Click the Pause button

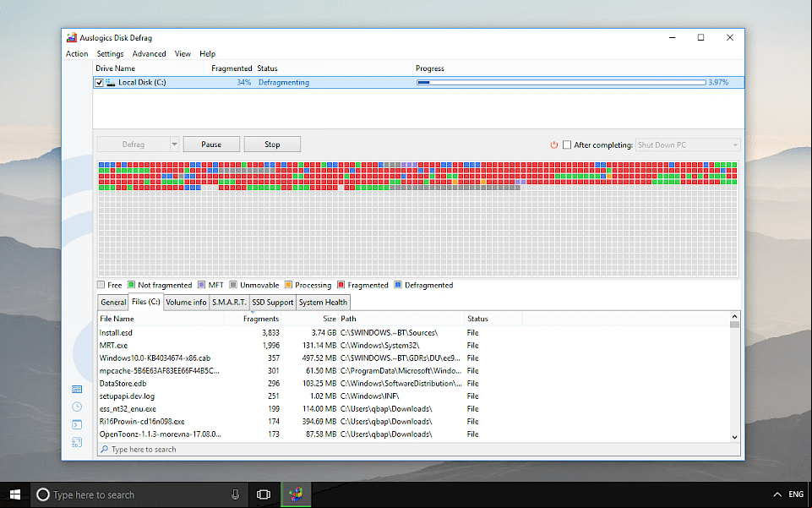[x=211, y=145]
